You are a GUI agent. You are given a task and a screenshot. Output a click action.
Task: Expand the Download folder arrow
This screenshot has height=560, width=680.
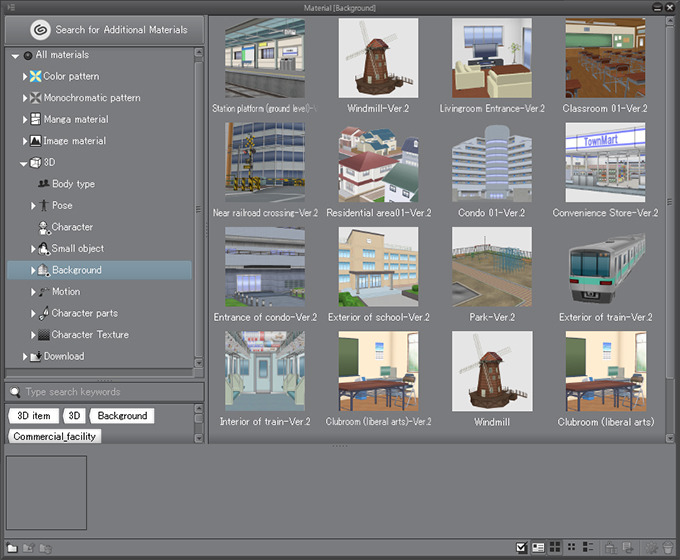(x=24, y=357)
